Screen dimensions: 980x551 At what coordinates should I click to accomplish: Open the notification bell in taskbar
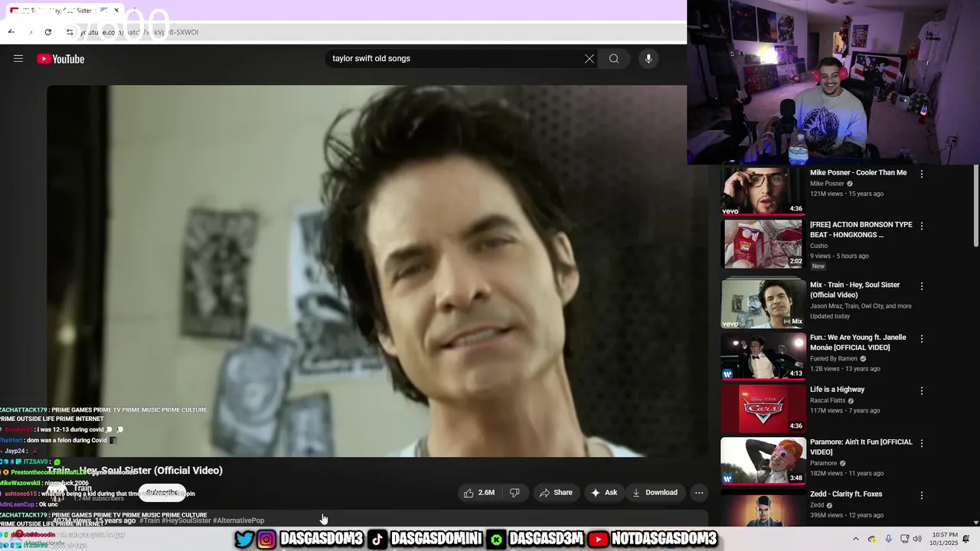[x=966, y=540]
